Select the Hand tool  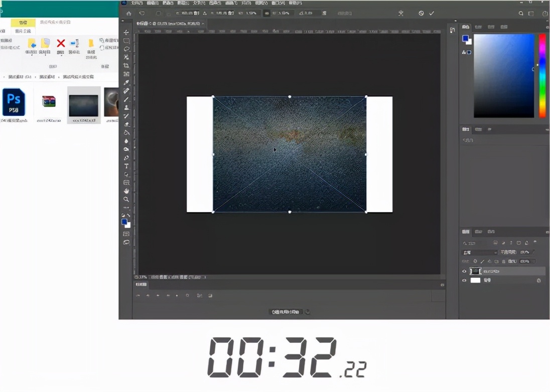tap(126, 191)
